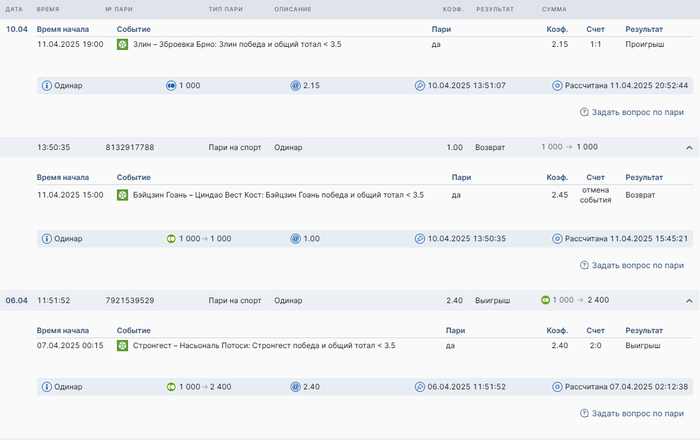Click coefficient icon beside 2.15
The width and height of the screenshot is (700, 440).
[295, 86]
